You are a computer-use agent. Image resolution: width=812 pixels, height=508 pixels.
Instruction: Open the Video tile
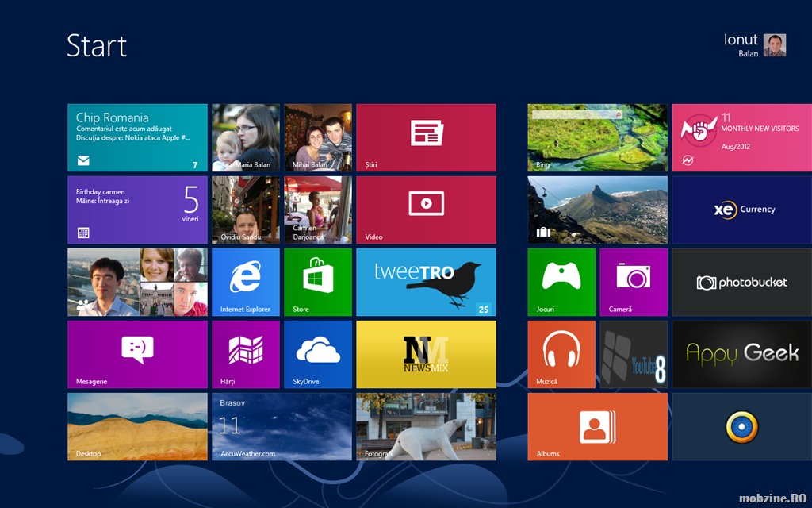tap(426, 210)
